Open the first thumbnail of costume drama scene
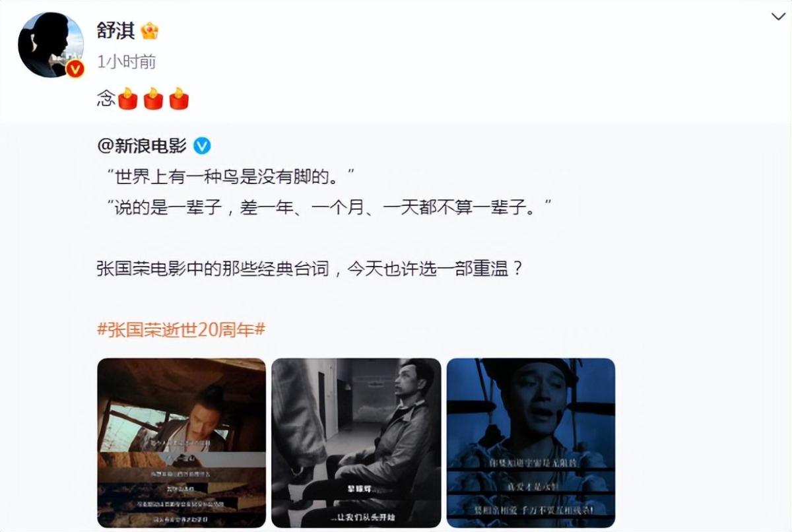 [x=181, y=442]
